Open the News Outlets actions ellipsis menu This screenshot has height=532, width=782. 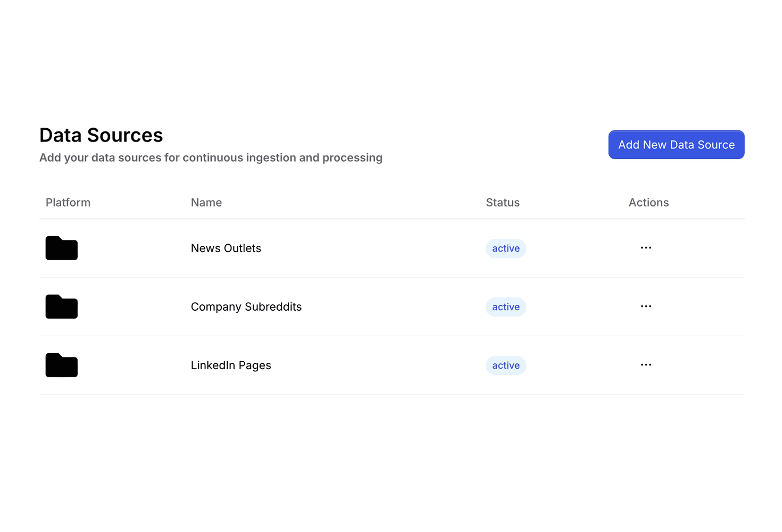pyautogui.click(x=646, y=248)
